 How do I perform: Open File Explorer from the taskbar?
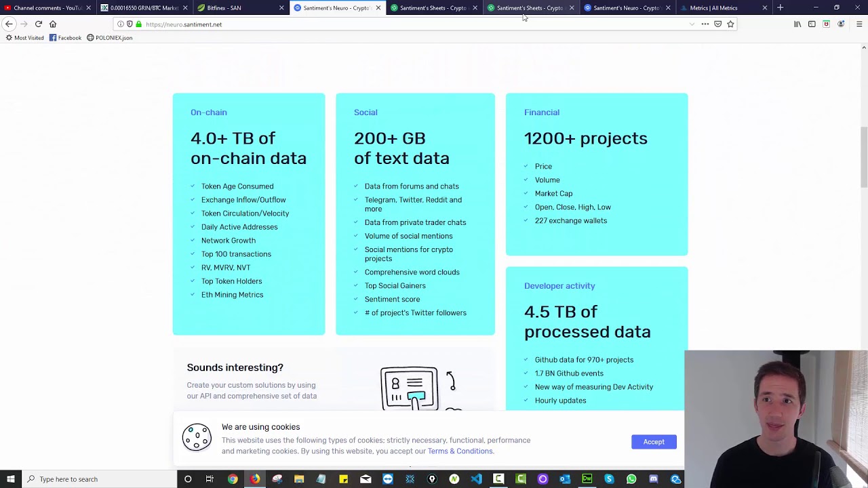[299, 479]
